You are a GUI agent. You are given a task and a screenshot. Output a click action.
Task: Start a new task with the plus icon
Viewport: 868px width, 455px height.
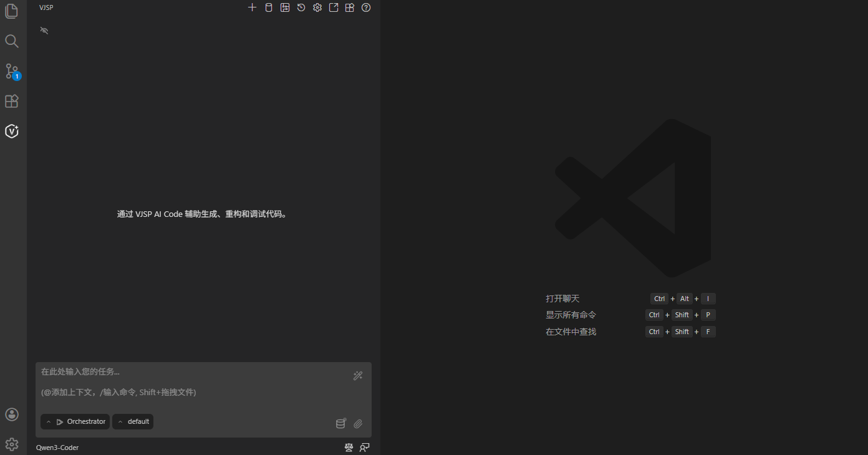pyautogui.click(x=252, y=7)
